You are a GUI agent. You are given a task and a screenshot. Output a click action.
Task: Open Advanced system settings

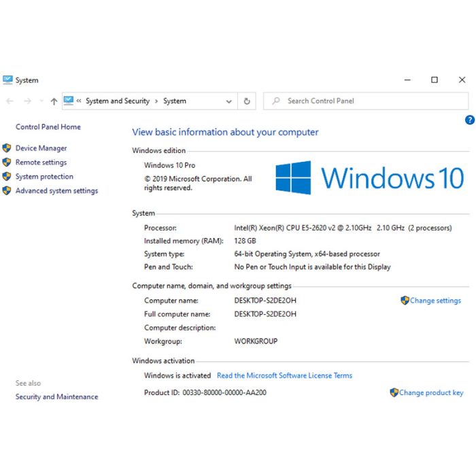tap(56, 191)
